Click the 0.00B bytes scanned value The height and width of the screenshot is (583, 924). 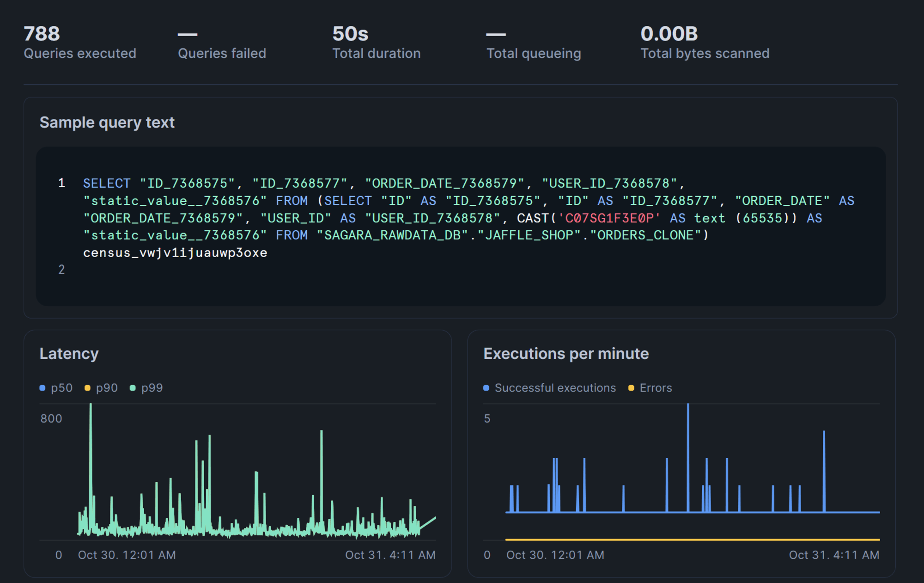pos(669,34)
